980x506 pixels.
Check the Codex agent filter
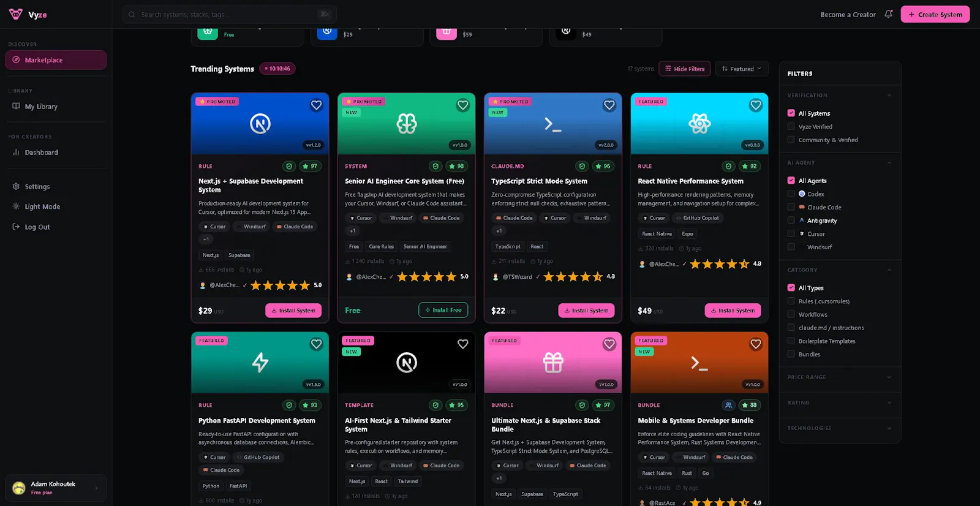click(791, 194)
